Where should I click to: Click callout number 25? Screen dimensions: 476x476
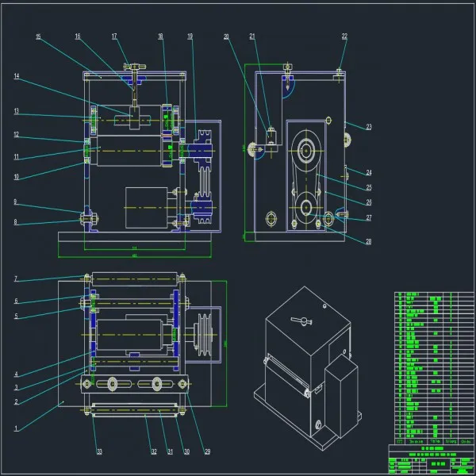coord(369,187)
